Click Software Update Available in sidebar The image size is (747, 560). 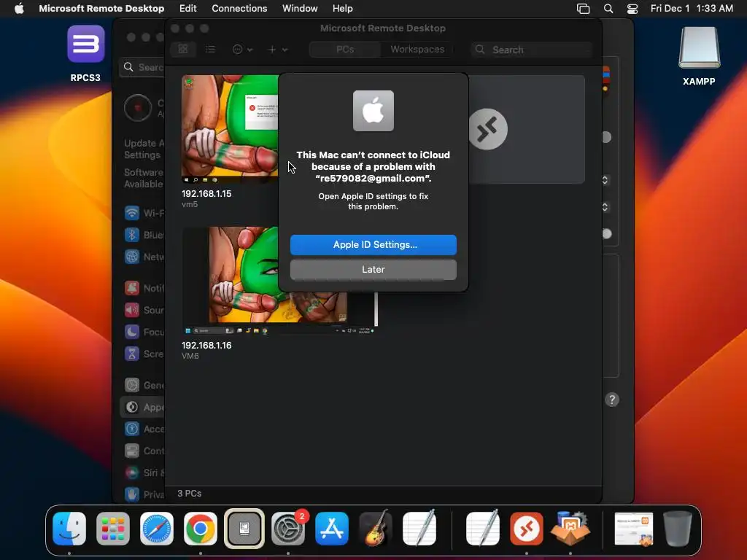[144, 178]
